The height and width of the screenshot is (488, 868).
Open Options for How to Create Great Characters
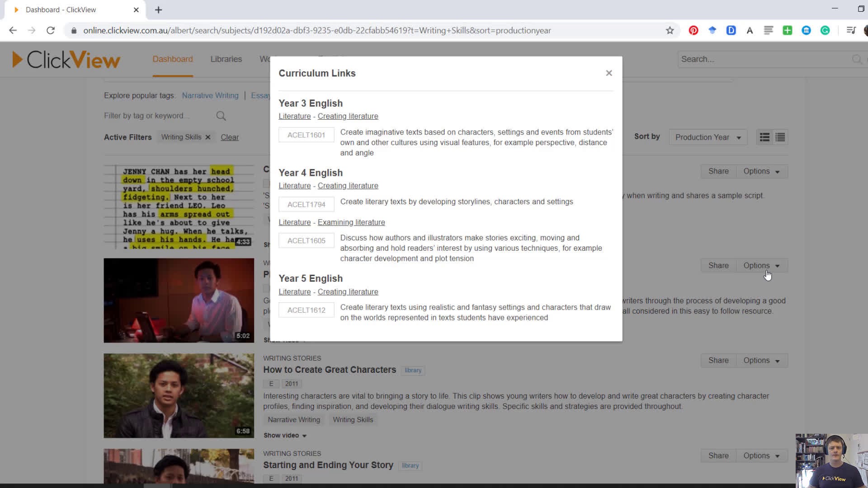point(762,361)
